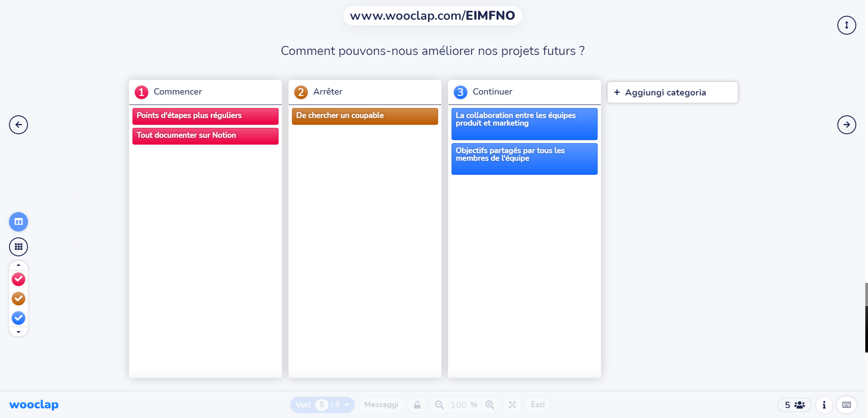The image size is (868, 418).
Task: Click Aggiungi categoria to add a column
Action: tap(672, 92)
